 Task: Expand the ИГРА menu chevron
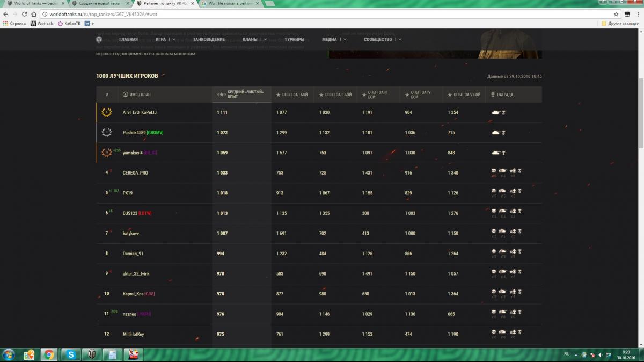pos(174,40)
